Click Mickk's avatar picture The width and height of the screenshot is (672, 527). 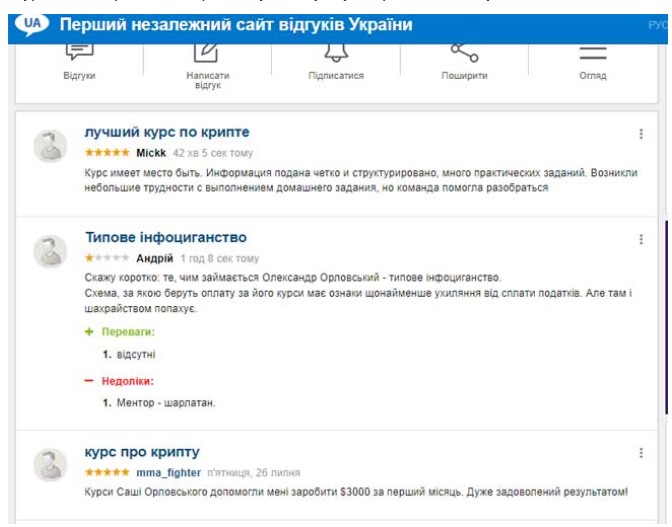pos(51,146)
